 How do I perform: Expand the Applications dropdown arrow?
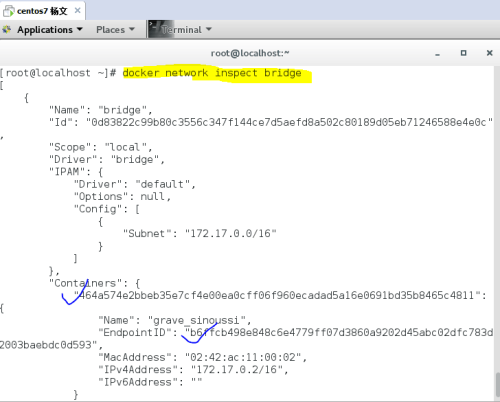click(79, 29)
